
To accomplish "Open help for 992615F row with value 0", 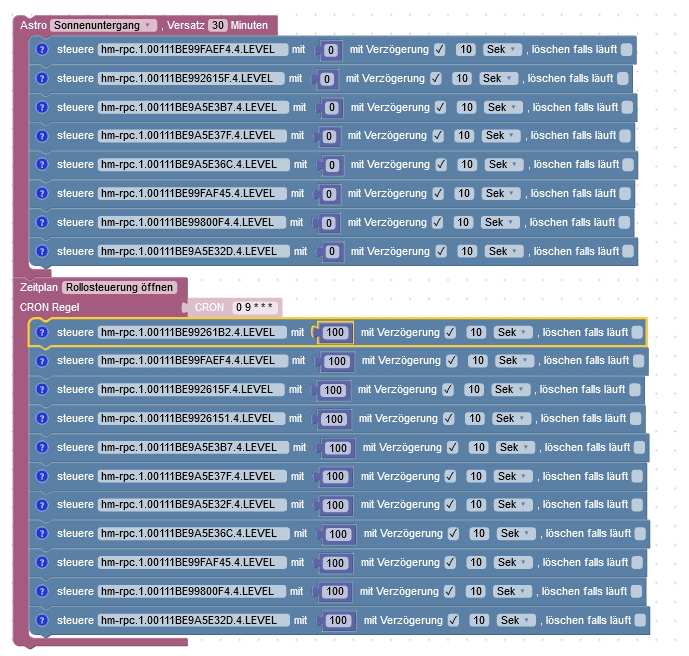I will tap(42, 78).
